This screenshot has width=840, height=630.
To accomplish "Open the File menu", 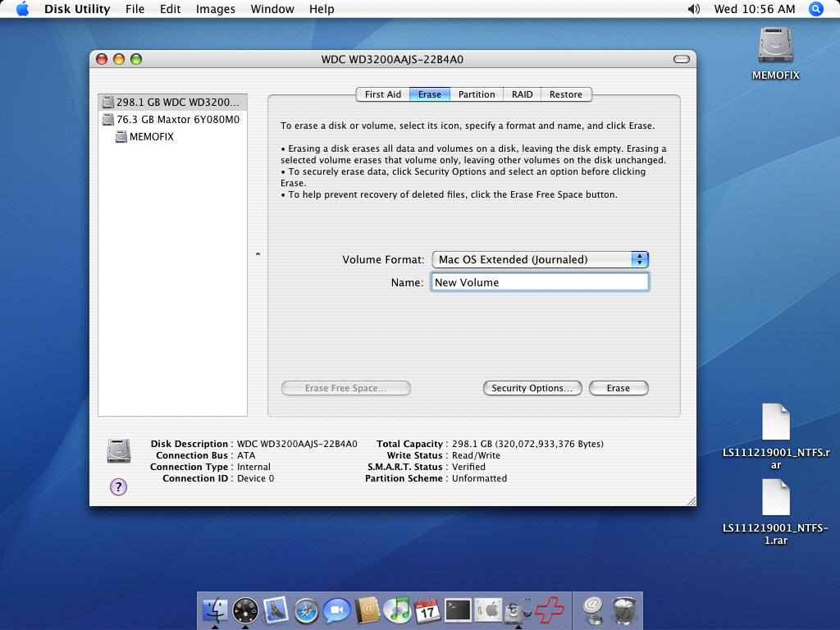I will tap(135, 9).
